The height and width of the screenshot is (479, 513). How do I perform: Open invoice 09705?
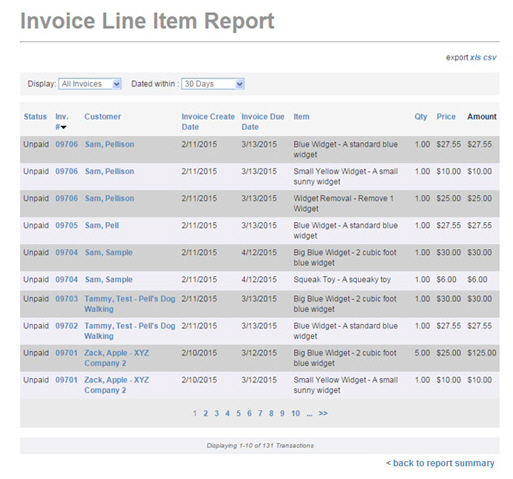coord(67,225)
